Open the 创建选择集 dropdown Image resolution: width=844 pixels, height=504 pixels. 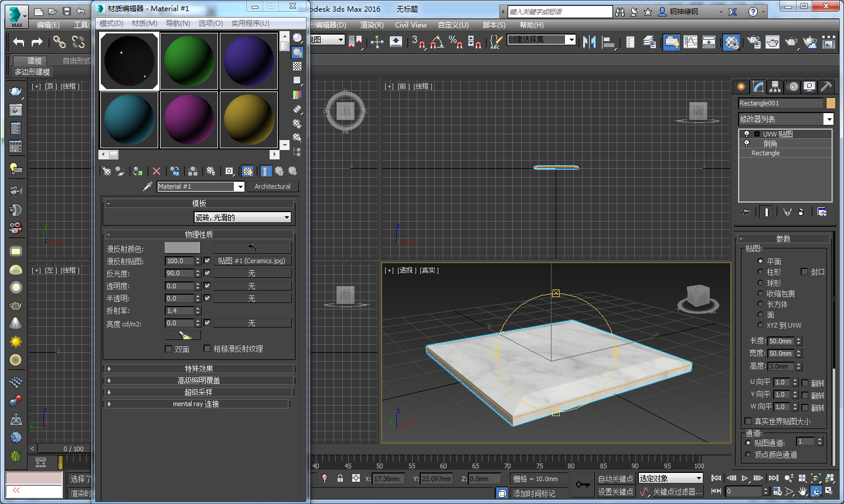(x=542, y=39)
